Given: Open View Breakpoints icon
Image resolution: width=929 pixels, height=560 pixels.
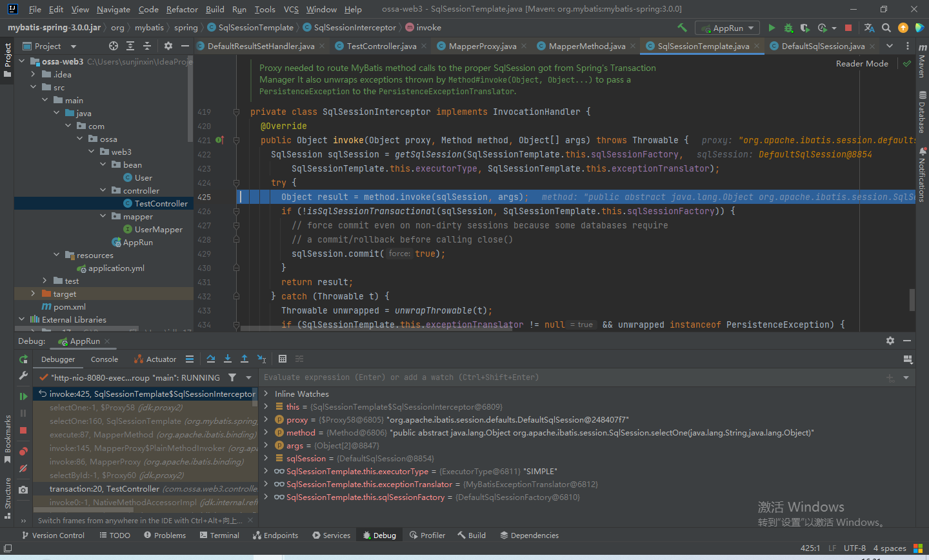Looking at the screenshot, I should 23,451.
